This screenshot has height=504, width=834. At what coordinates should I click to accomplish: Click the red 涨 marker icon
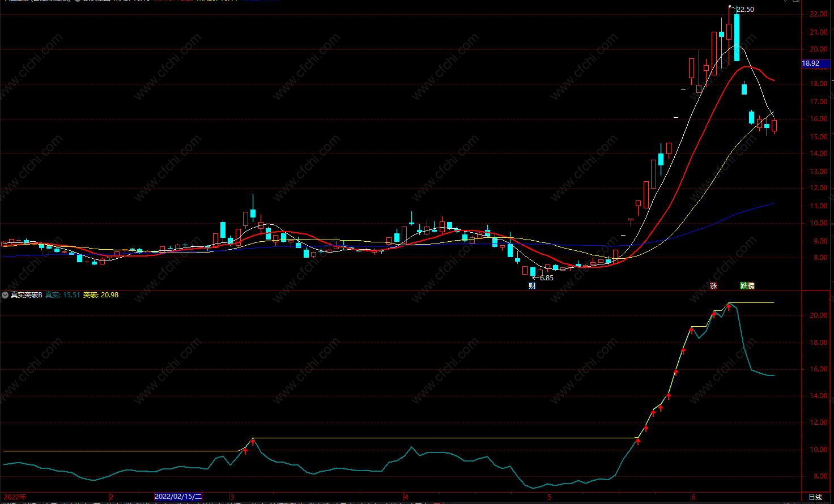(713, 286)
